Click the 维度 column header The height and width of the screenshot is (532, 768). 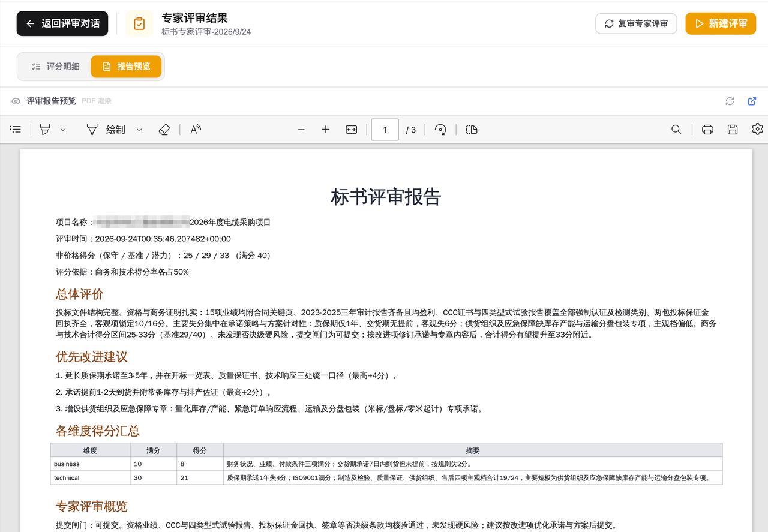click(x=90, y=450)
